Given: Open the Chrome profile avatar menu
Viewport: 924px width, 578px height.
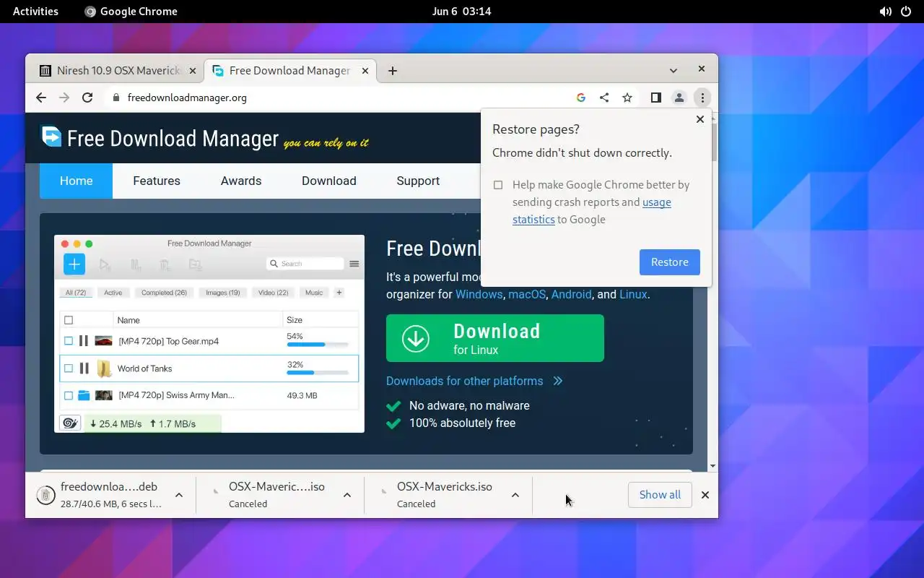Looking at the screenshot, I should [679, 98].
